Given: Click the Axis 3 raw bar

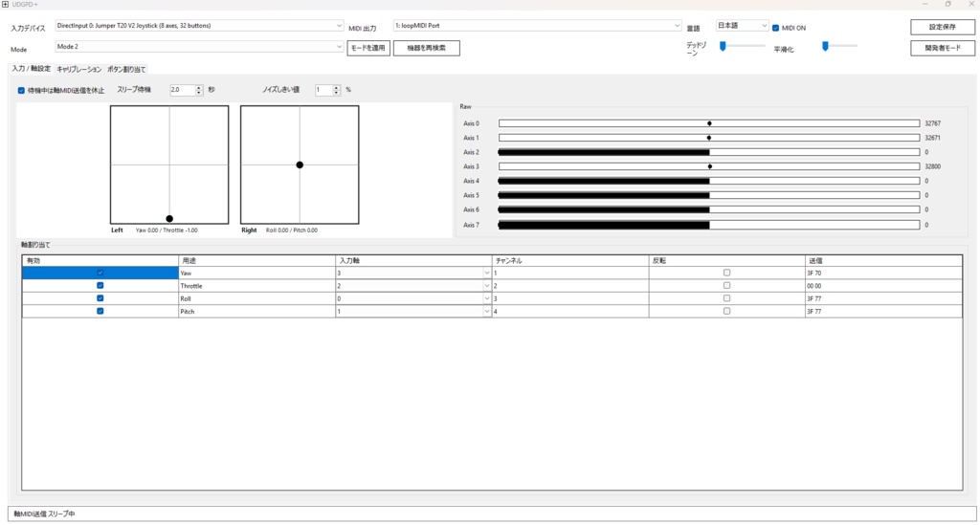Looking at the screenshot, I should [709, 166].
